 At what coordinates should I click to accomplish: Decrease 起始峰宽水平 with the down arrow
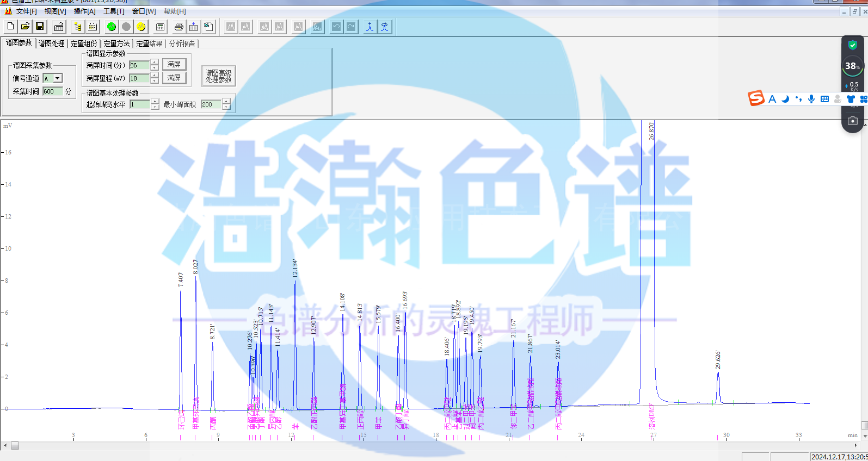coord(155,107)
